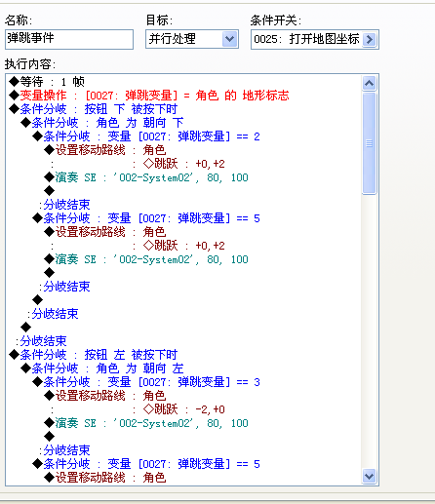
Task: Open the 目标 dropdown showing 并行处理
Action: [x=192, y=39]
